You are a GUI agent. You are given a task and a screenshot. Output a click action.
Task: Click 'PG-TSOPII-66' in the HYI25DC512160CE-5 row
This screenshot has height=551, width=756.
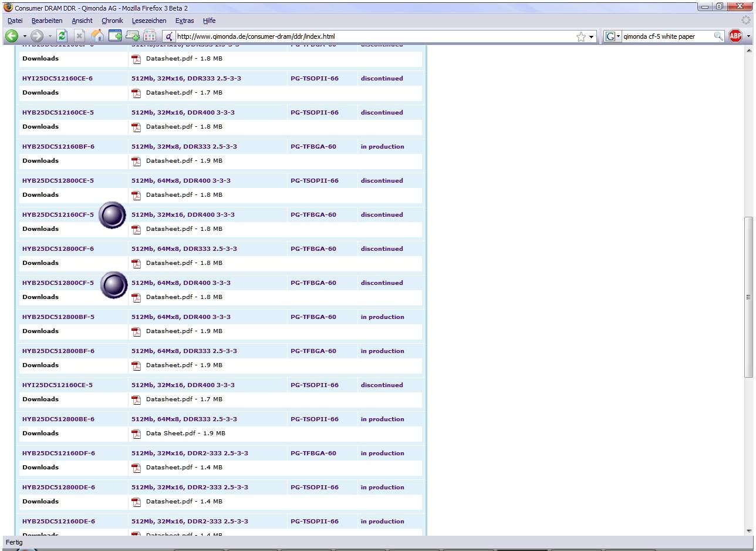click(315, 385)
